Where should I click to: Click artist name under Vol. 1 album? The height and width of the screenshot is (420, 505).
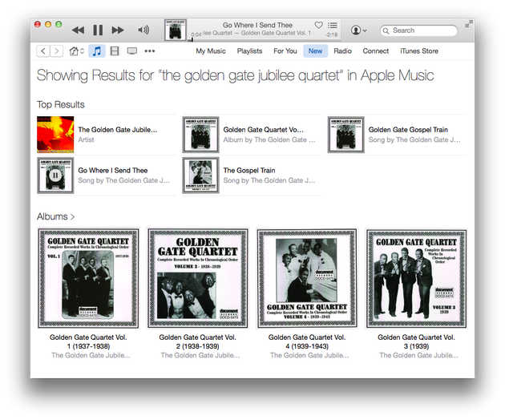pyautogui.click(x=91, y=355)
